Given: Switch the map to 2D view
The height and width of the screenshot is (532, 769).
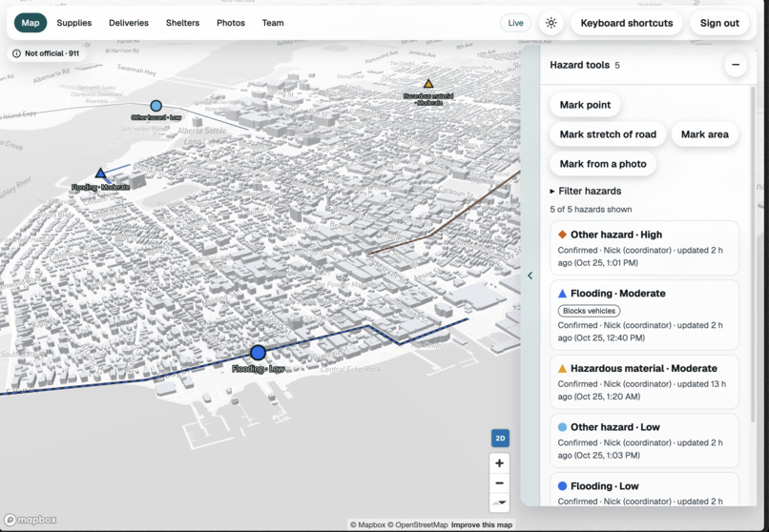Looking at the screenshot, I should point(500,438).
